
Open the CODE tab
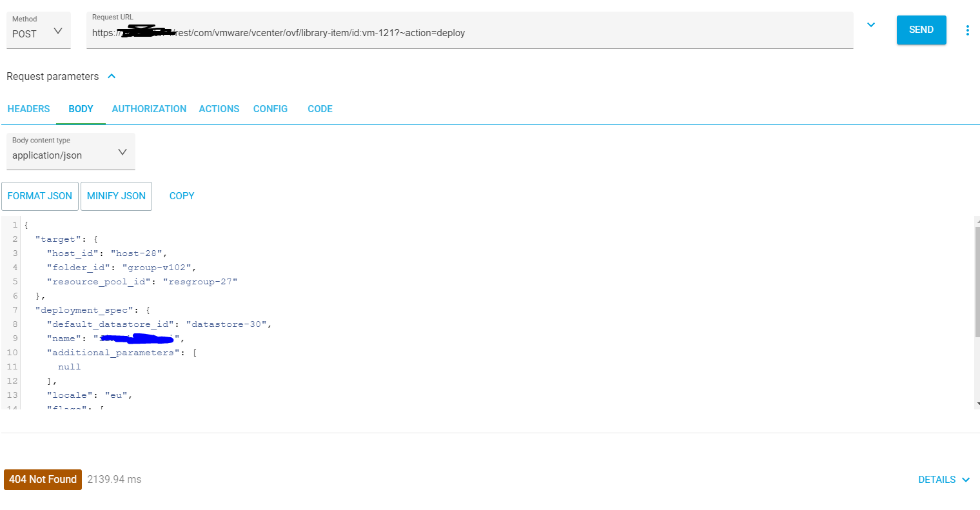pyautogui.click(x=320, y=108)
